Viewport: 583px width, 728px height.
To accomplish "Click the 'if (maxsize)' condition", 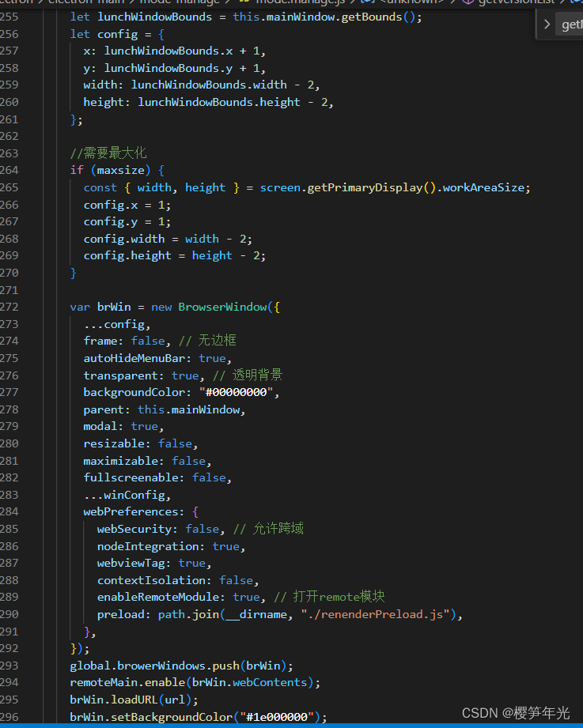I will tap(110, 170).
